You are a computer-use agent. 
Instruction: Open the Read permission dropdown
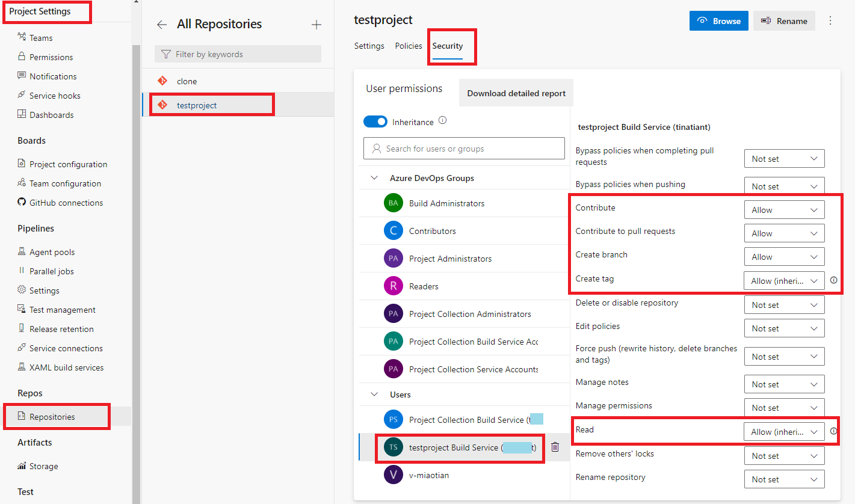pos(784,432)
